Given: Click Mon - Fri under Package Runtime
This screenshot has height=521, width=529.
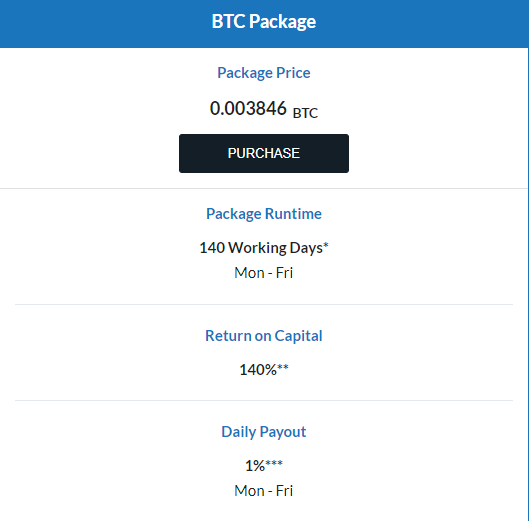Looking at the screenshot, I should point(264,273).
